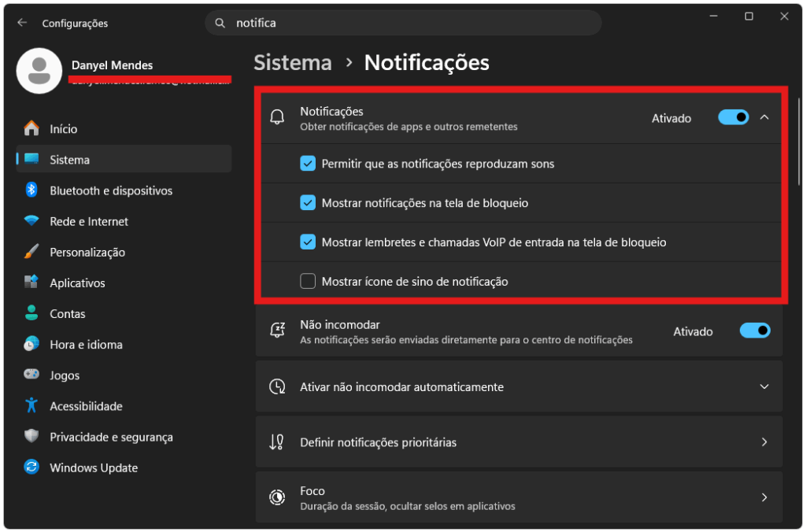Click text Obter notificações de apps e outros remetentes
The image size is (806, 532).
tap(409, 127)
